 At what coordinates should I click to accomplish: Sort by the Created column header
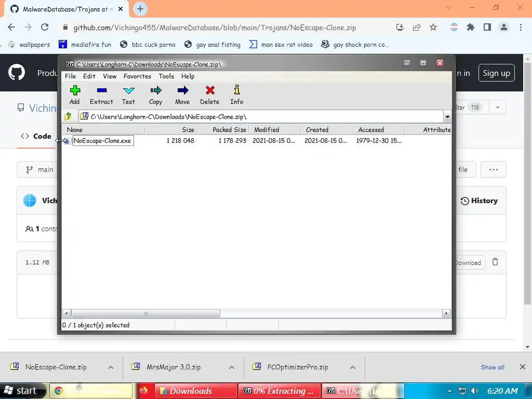pyautogui.click(x=326, y=129)
